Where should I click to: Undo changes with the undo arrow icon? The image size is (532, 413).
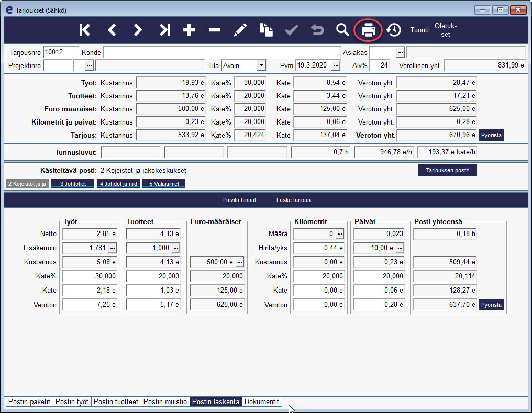click(317, 30)
